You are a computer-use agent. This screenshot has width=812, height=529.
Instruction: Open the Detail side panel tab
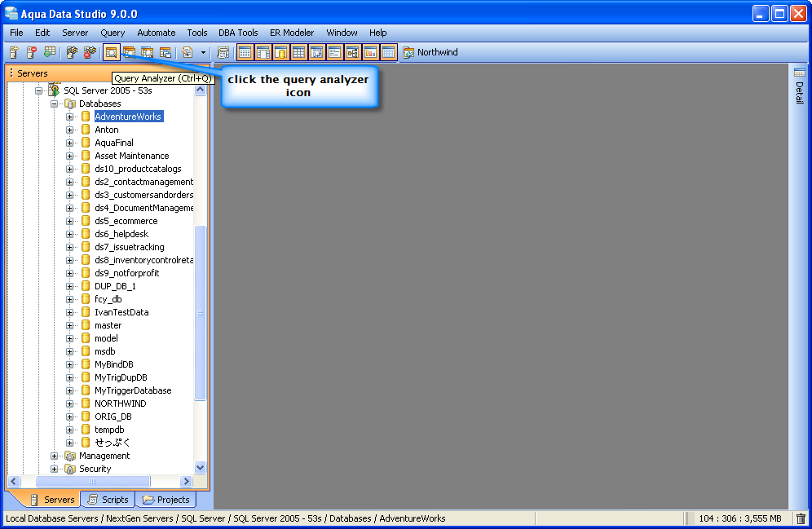click(x=800, y=86)
